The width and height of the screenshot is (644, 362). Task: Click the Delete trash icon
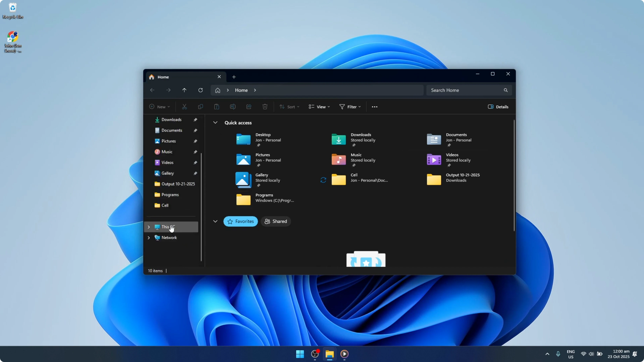[x=265, y=107]
